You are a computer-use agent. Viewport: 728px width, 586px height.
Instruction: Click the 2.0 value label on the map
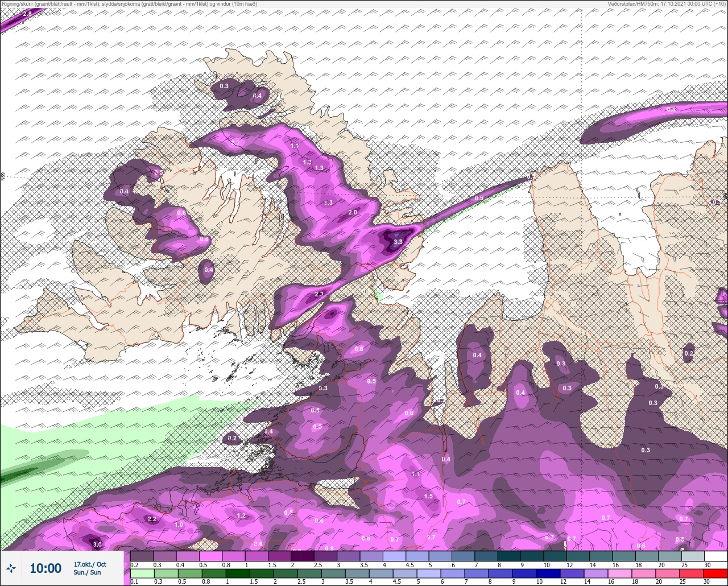(x=352, y=212)
